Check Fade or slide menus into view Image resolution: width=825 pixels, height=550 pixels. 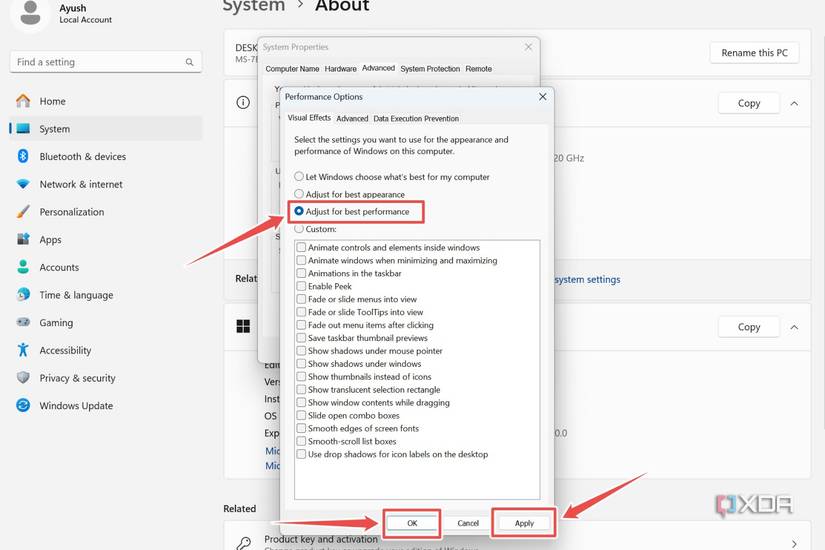[301, 299]
